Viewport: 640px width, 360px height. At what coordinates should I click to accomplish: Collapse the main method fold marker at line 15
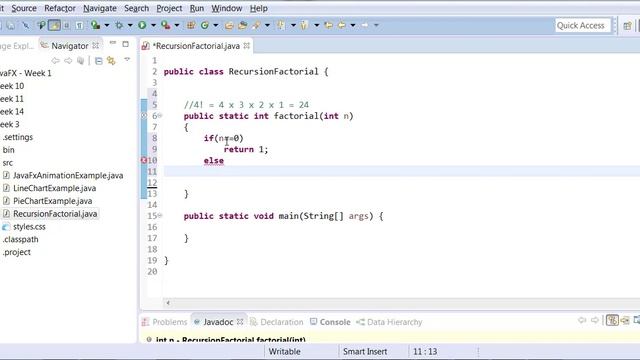point(160,215)
